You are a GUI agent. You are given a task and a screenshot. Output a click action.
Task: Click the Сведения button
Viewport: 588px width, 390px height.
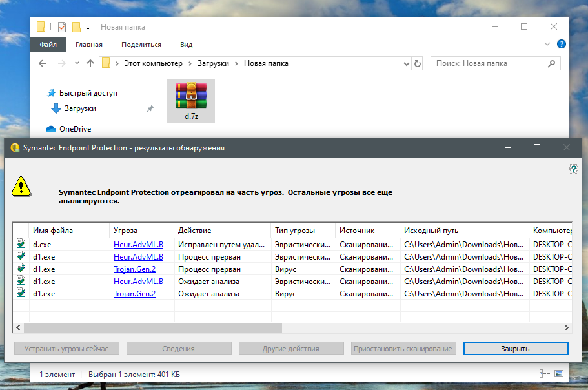[179, 349]
